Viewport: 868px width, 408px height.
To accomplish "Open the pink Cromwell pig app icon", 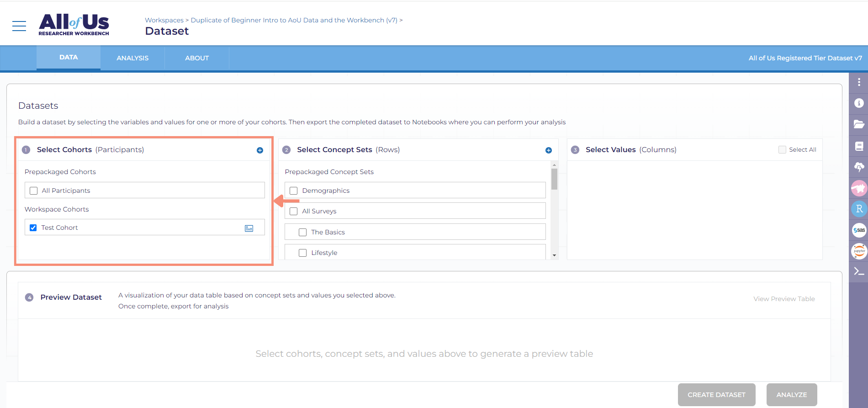I will coord(859,188).
